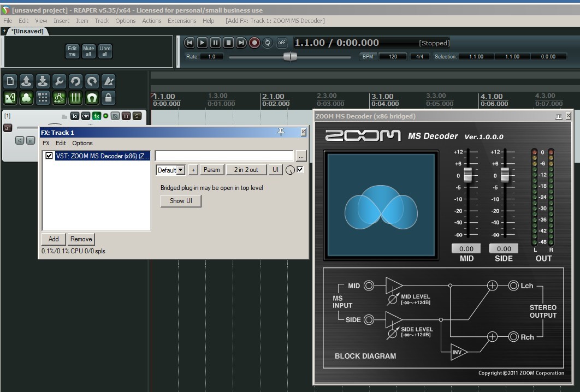Toggle repeat loop transport button
580x392 pixels.
pyautogui.click(x=268, y=43)
